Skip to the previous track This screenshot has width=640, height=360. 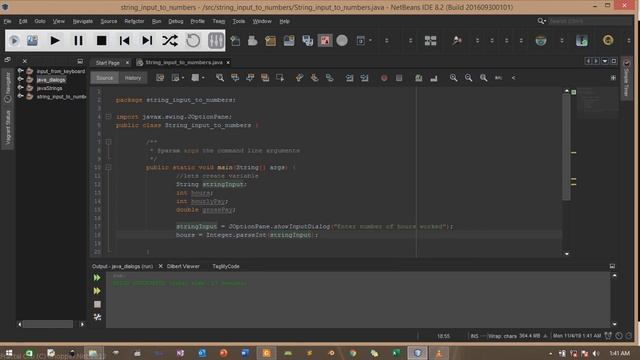coord(124,40)
